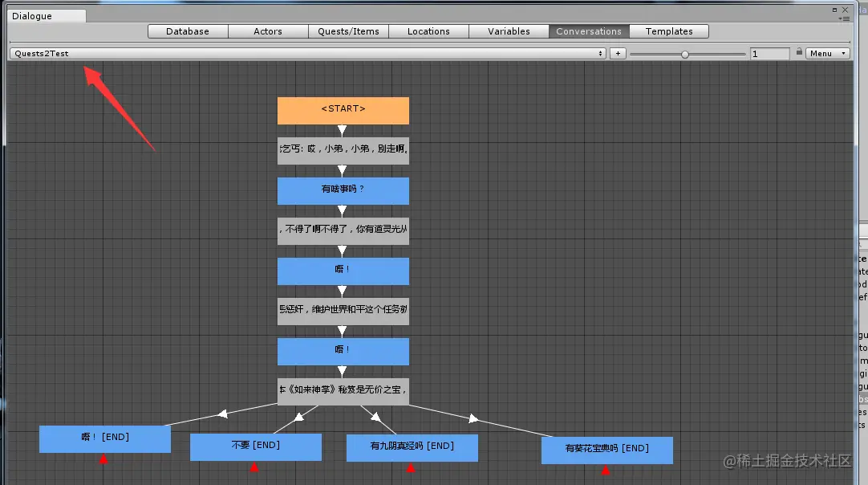
Task: Close the Dialogue window
Action: (846, 10)
